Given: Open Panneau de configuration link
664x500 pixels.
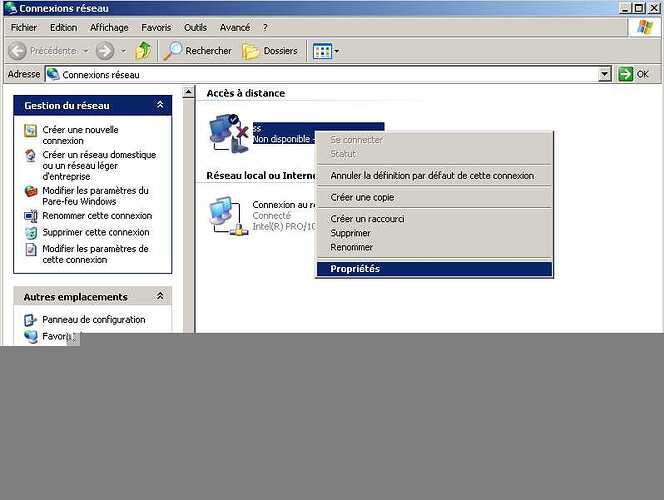Looking at the screenshot, I should [93, 320].
